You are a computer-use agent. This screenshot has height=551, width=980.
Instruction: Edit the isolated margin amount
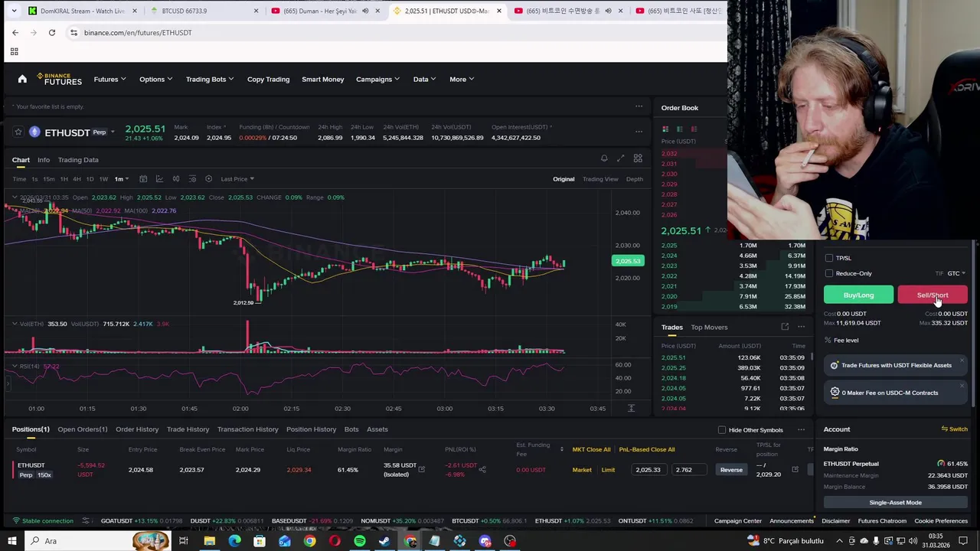421,469
